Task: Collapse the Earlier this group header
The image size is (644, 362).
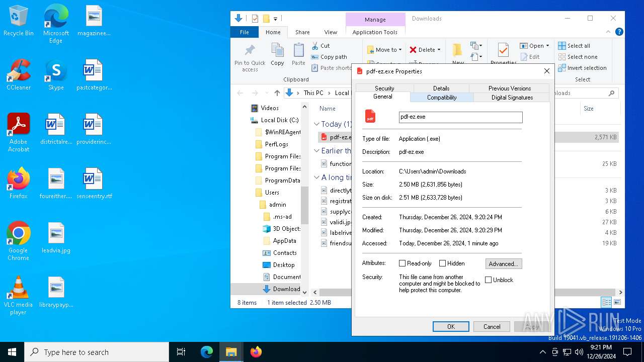Action: pos(317,151)
